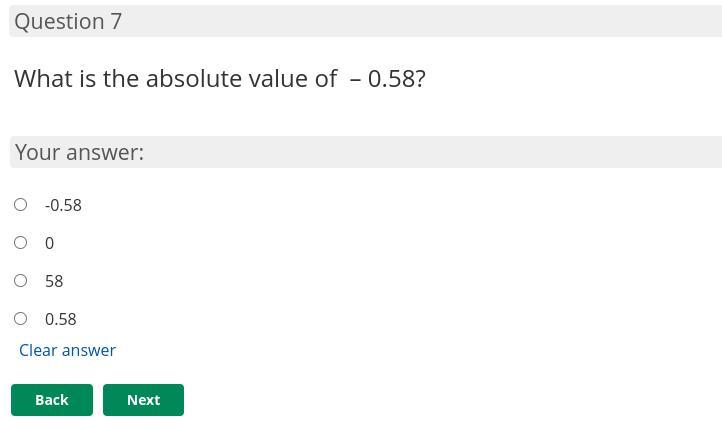Click the number 7 in the heading

116,21
